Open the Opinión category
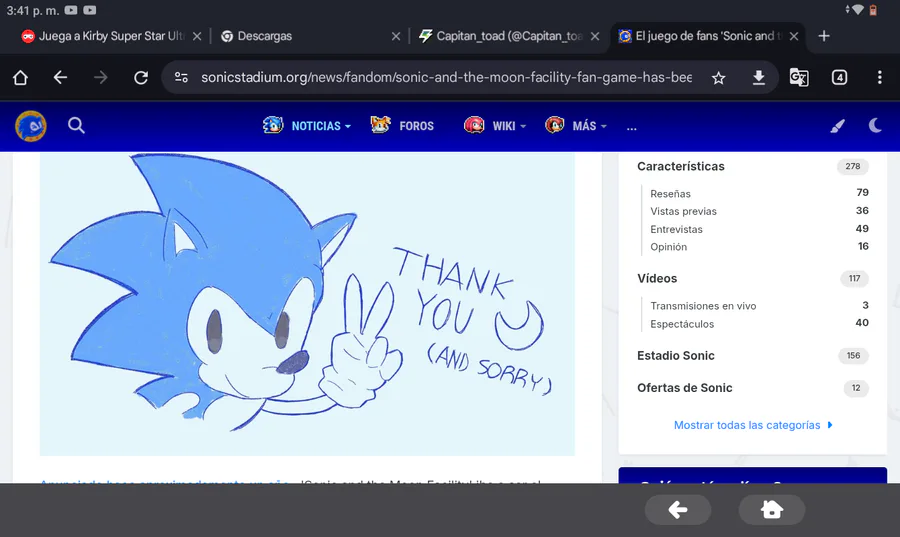 coord(668,247)
